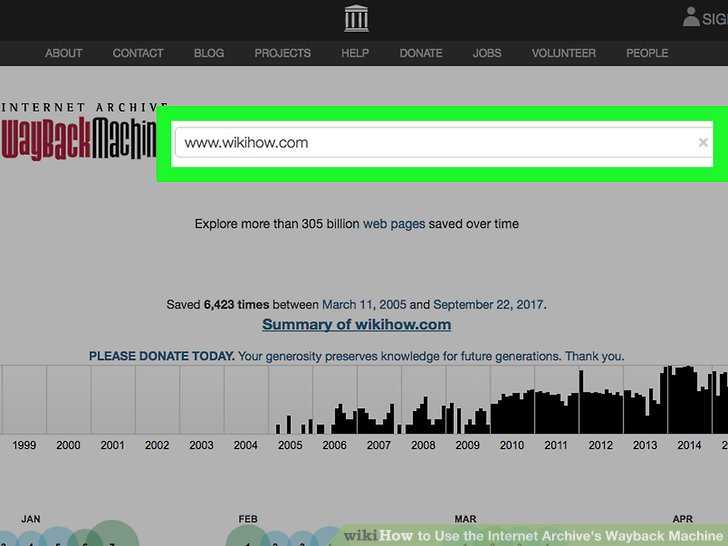728x546 pixels.
Task: Select year 2008 on the timeline
Action: click(423, 445)
